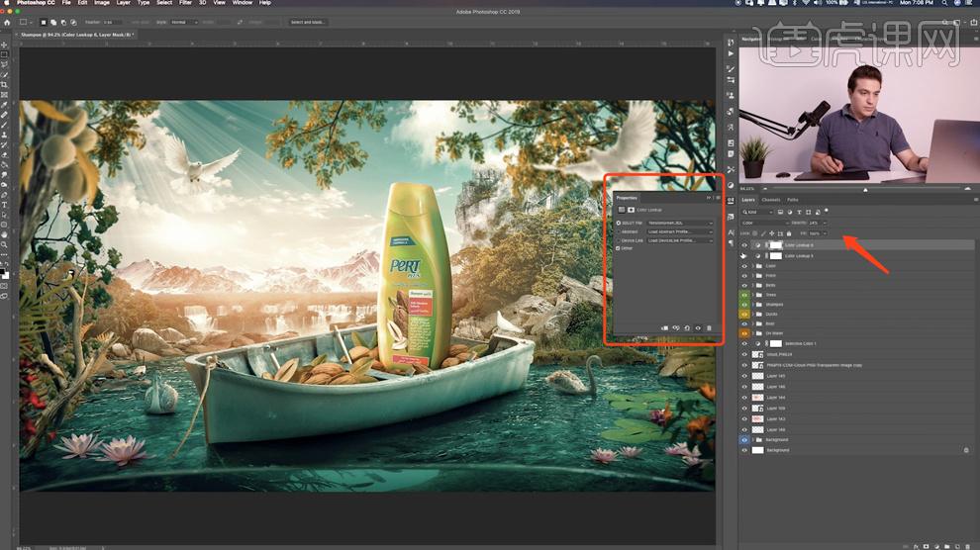The image size is (980, 550).
Task: Open the Window menu
Action: coord(243,3)
